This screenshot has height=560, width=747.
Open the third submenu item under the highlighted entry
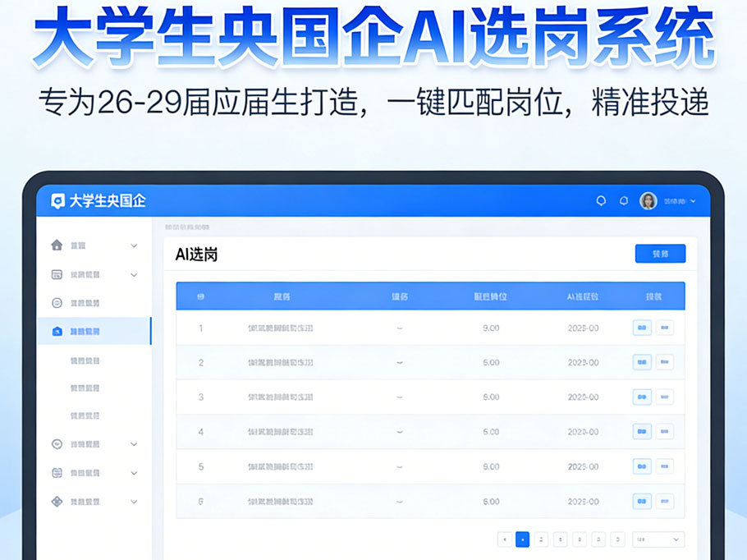click(85, 415)
